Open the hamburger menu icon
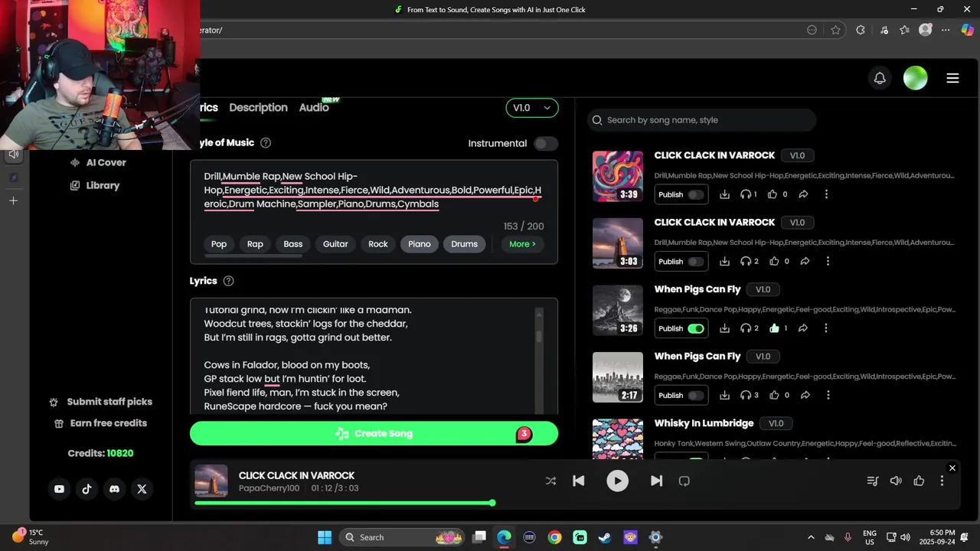980x551 pixels. pyautogui.click(x=952, y=78)
